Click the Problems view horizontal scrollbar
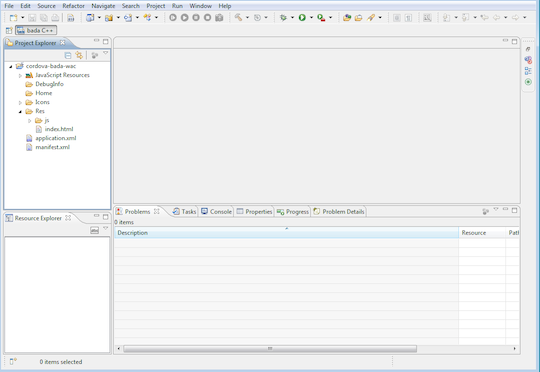The image size is (540, 372). [270, 349]
